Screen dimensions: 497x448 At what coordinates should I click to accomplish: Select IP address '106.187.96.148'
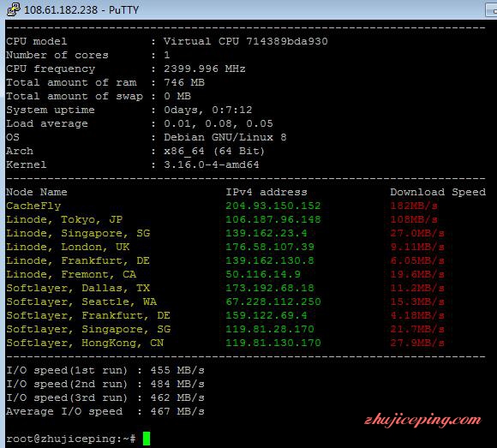(x=273, y=219)
